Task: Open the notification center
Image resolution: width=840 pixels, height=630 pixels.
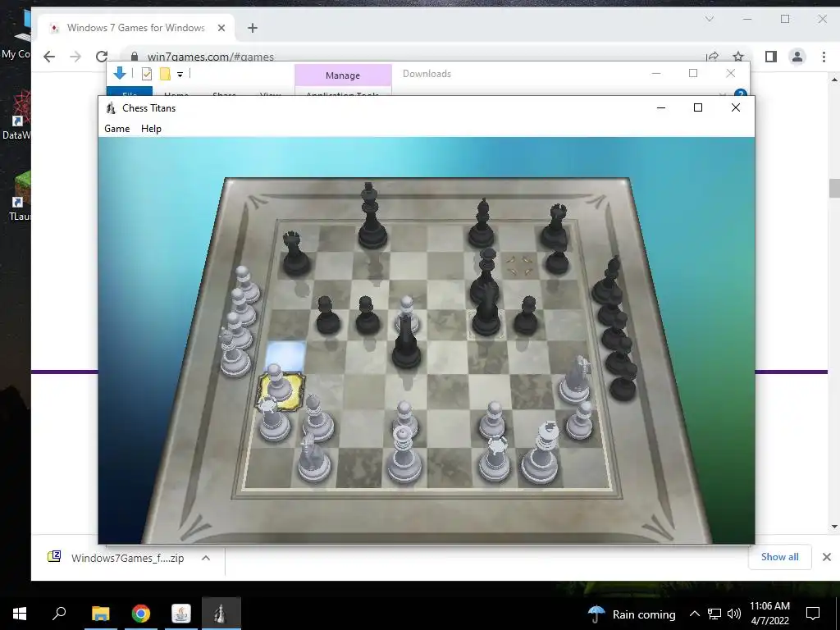Action: point(813,614)
